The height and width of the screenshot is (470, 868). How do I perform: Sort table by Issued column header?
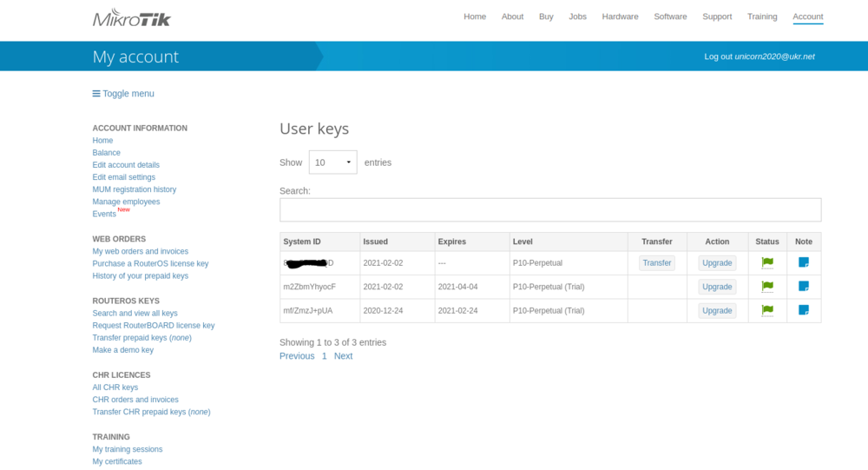point(376,242)
